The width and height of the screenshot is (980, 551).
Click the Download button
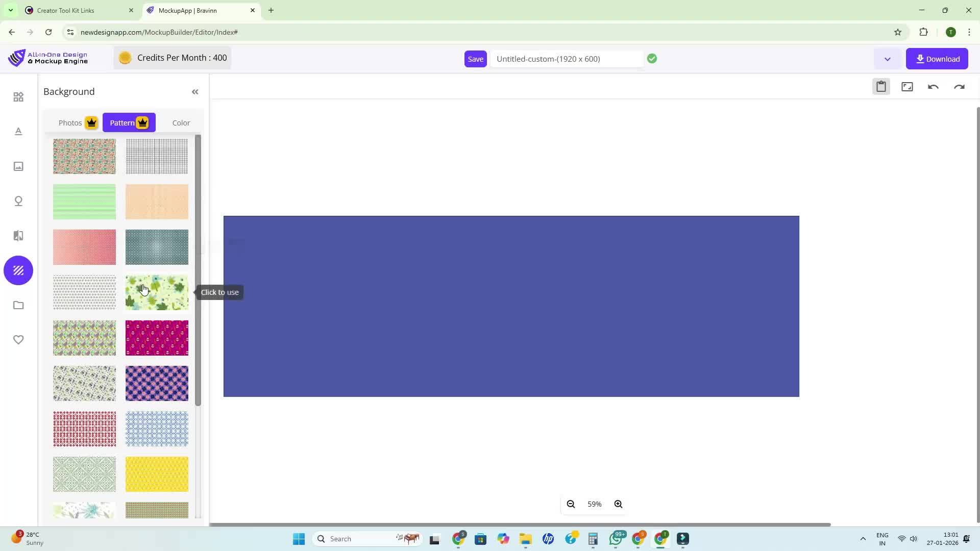pyautogui.click(x=937, y=59)
